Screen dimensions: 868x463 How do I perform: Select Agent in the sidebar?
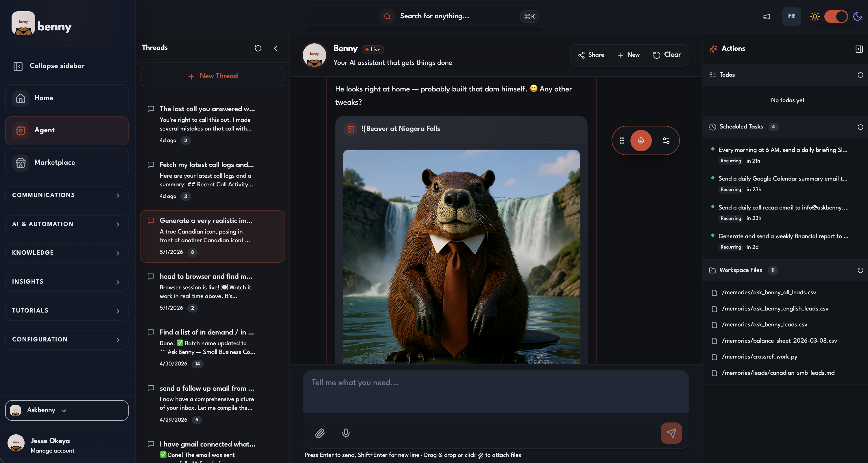pyautogui.click(x=67, y=131)
